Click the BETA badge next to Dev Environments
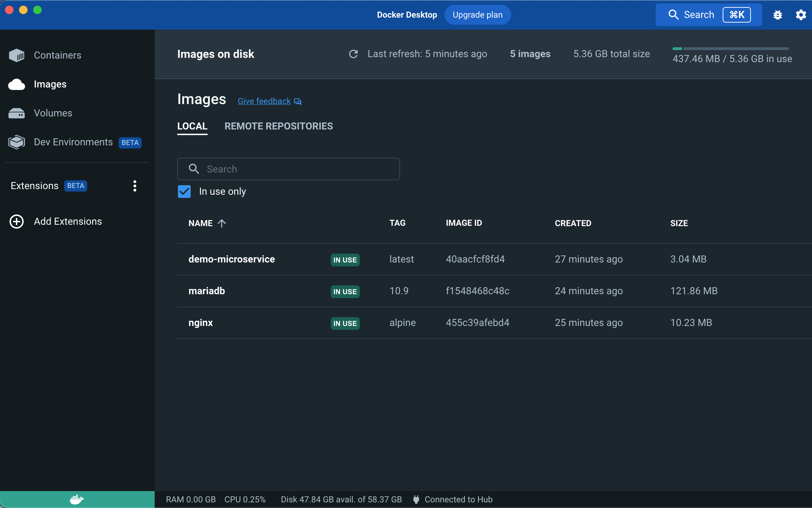Screen dimensions: 812x508 pos(130,143)
